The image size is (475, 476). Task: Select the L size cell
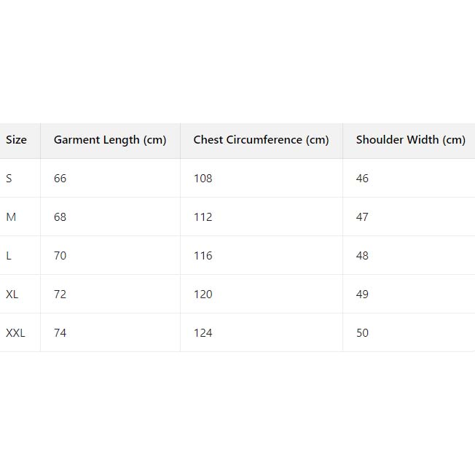pyautogui.click(x=9, y=256)
